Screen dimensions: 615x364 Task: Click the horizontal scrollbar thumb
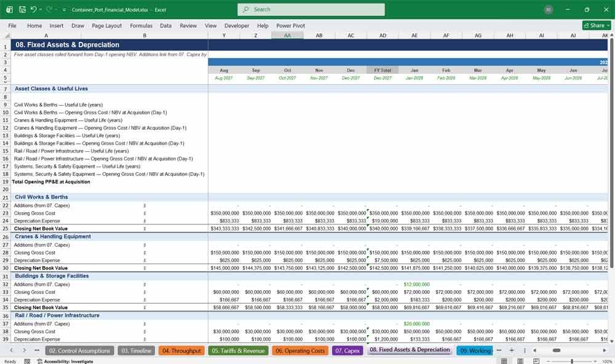click(x=556, y=350)
